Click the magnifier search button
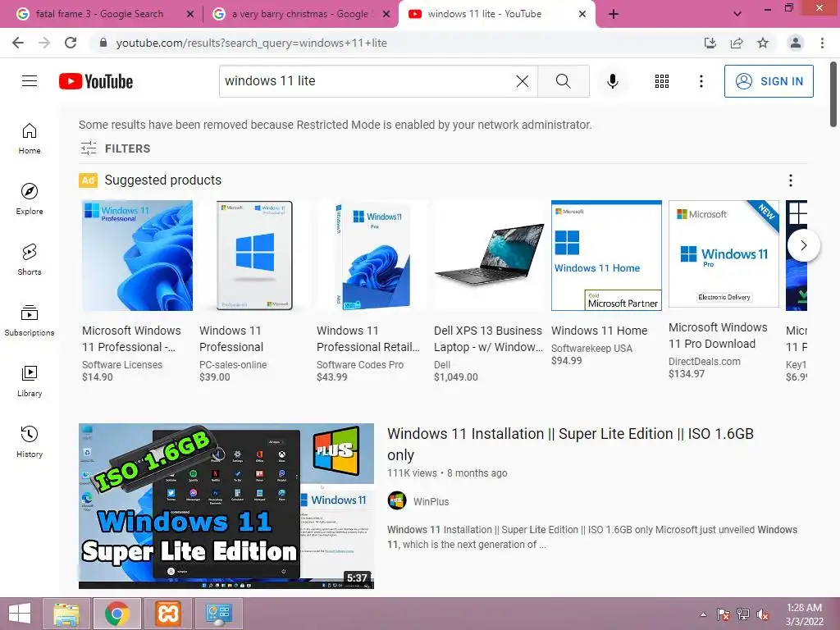Viewport: 840px width, 630px height. (x=563, y=81)
